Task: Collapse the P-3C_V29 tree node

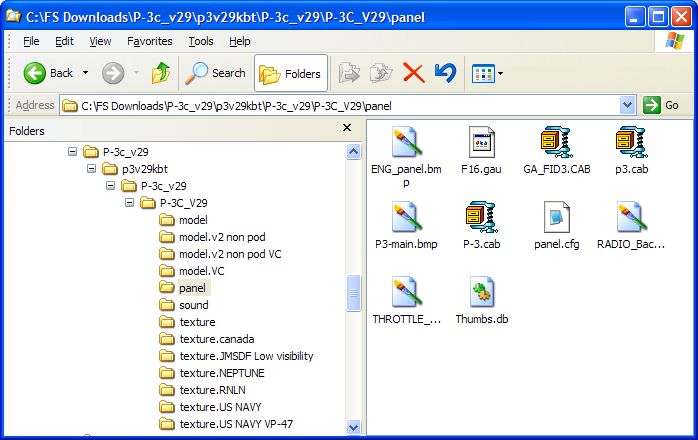Action: 130,202
